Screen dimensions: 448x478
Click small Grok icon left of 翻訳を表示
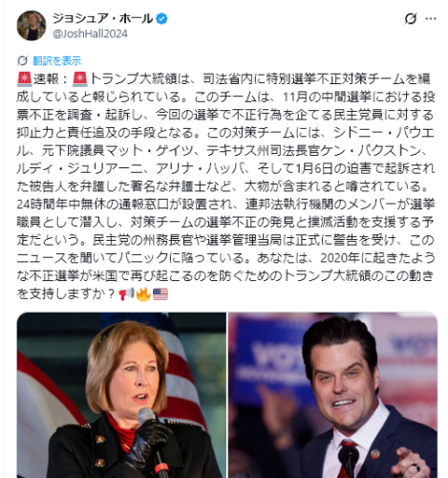tap(23, 60)
